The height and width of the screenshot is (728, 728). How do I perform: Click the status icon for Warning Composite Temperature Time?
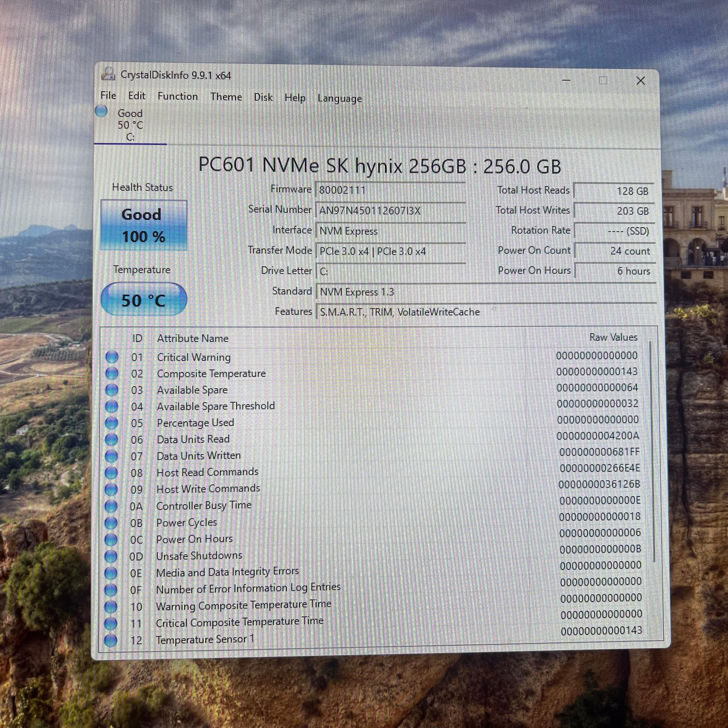[111, 606]
